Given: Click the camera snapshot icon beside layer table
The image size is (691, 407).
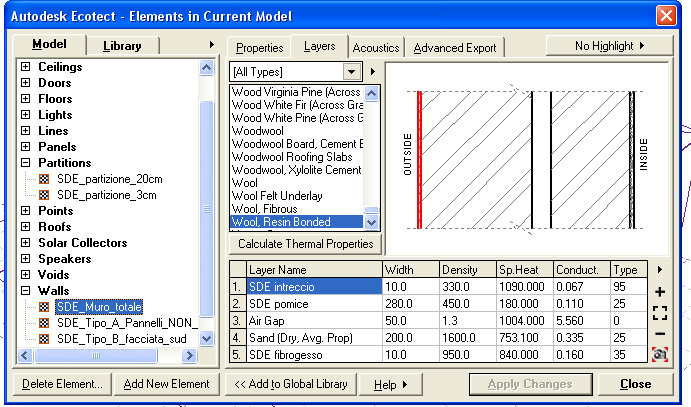Looking at the screenshot, I should [x=660, y=354].
